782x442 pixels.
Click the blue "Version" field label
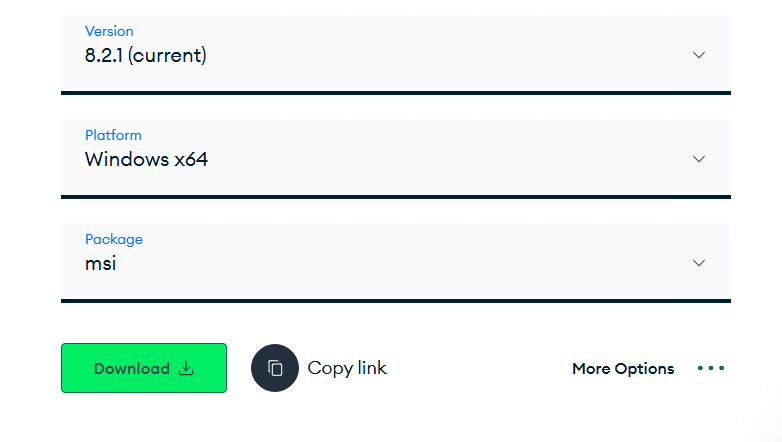109,31
